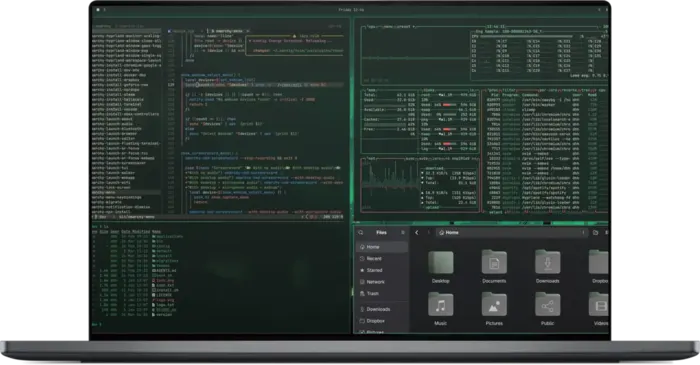Viewport: 700px width, 365px height.
Task: Click bin/omarchy-menu in the editor status line
Action: point(137,217)
